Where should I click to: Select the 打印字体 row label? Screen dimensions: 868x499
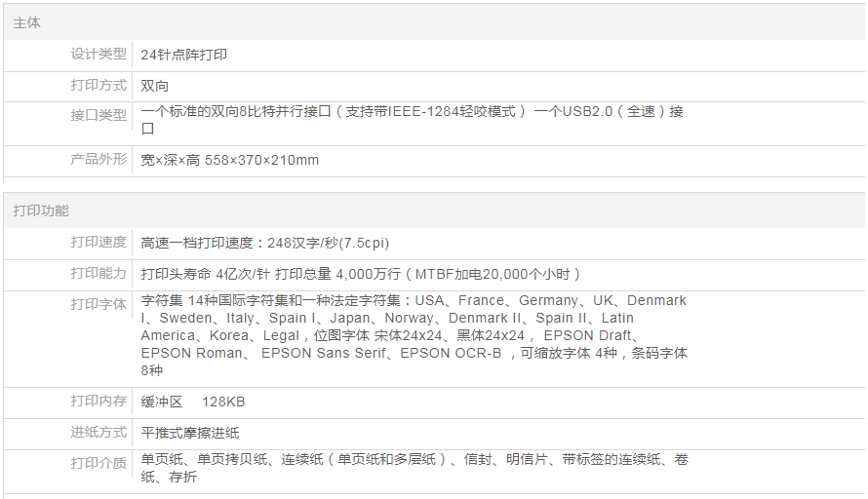point(99,304)
